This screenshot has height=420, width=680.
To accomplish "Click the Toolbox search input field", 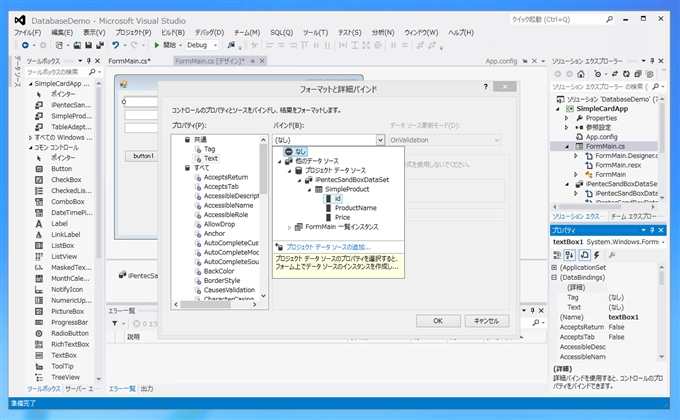I will [x=56, y=72].
